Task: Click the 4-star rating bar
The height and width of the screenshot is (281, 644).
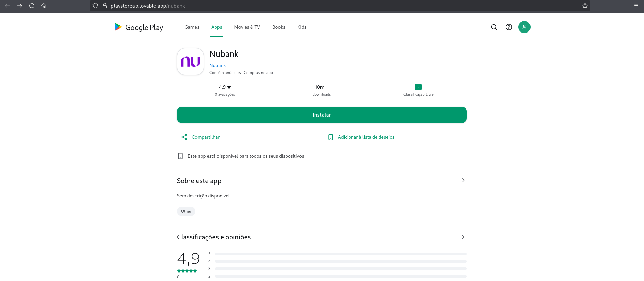Action: (x=341, y=261)
